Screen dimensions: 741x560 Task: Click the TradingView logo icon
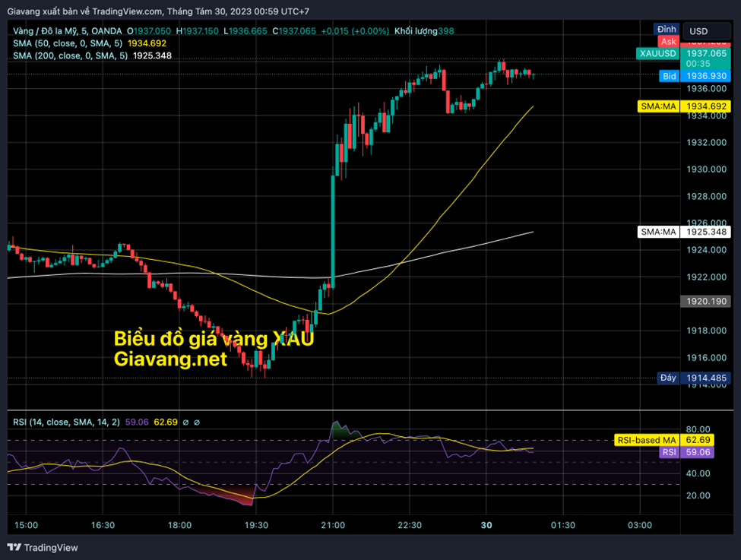[x=14, y=547]
